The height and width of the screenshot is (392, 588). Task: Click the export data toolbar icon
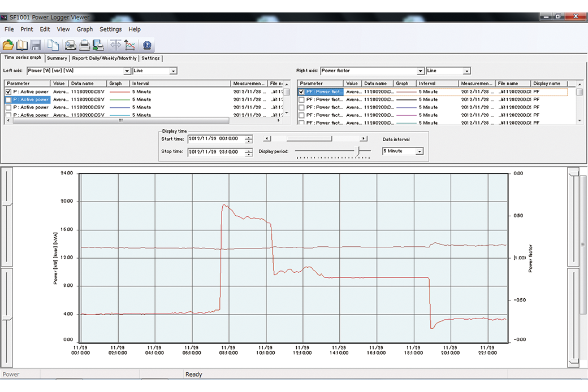(x=97, y=45)
